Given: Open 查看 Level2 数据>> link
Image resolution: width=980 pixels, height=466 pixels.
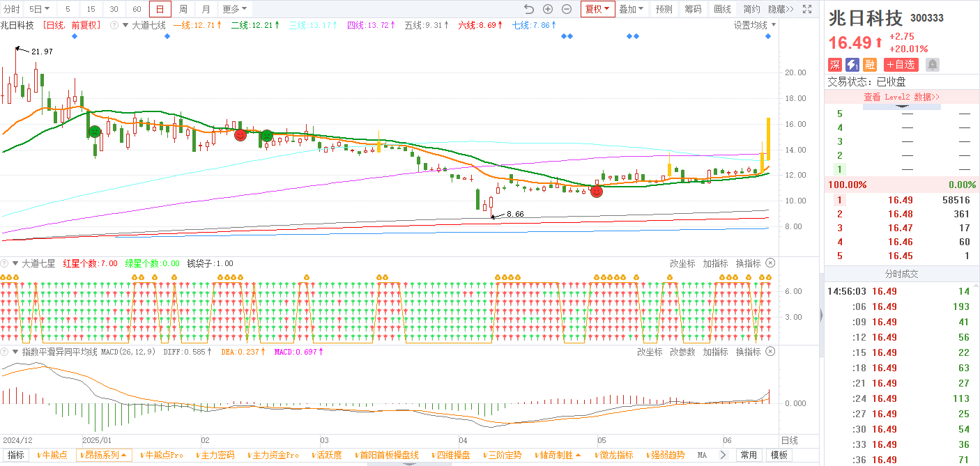Looking at the screenshot, I should pos(901,97).
